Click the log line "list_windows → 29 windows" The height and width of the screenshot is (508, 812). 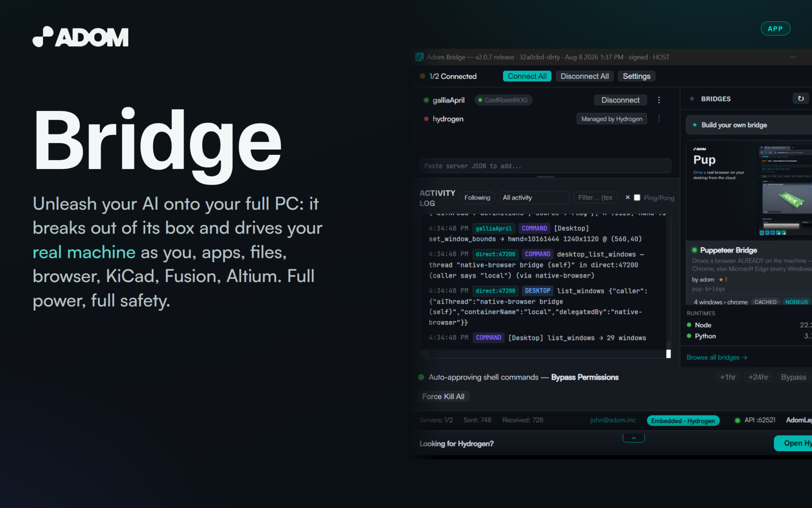pos(596,338)
